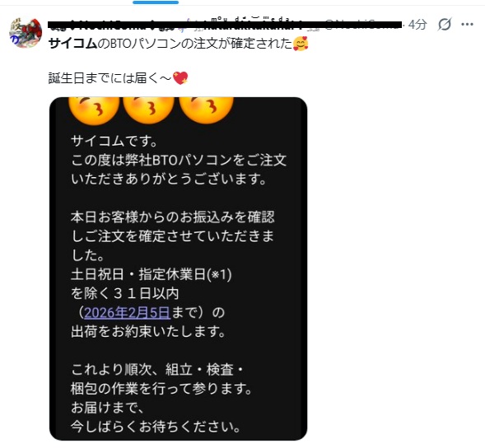Open the post via the 4分 timestamp

[x=417, y=25]
